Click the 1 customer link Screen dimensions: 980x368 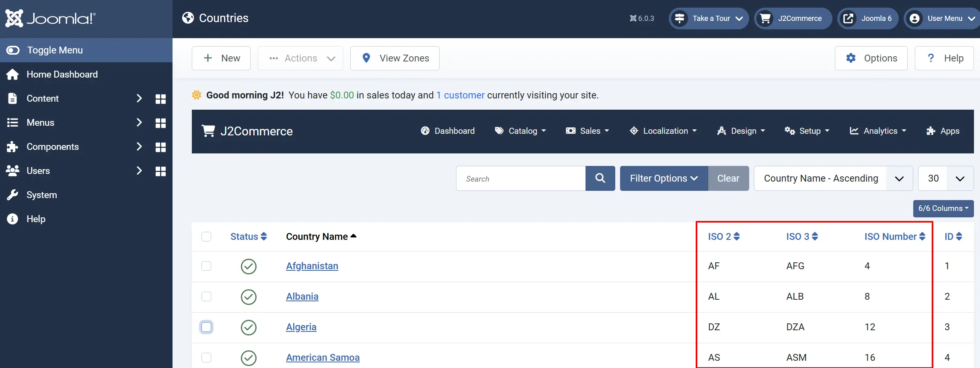click(460, 95)
